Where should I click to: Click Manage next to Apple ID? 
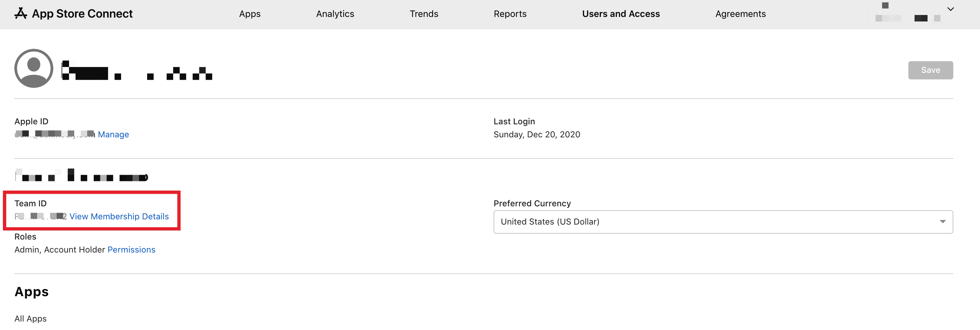(x=113, y=134)
